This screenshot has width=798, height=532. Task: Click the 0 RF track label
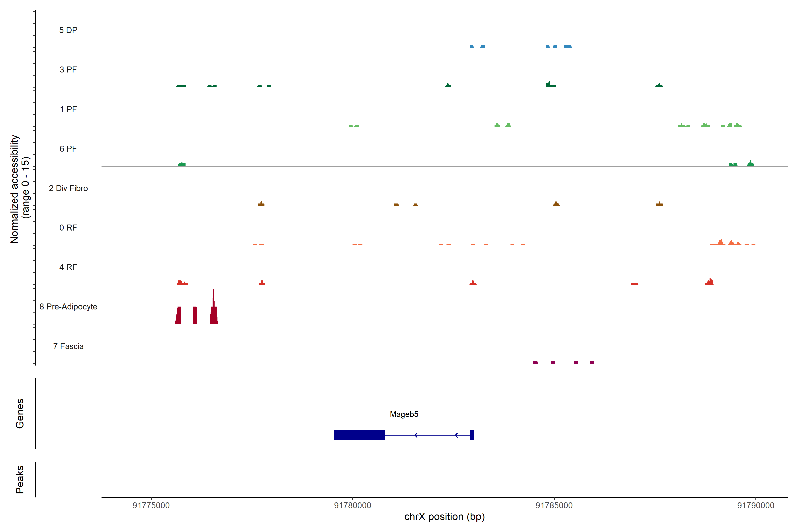(x=68, y=228)
